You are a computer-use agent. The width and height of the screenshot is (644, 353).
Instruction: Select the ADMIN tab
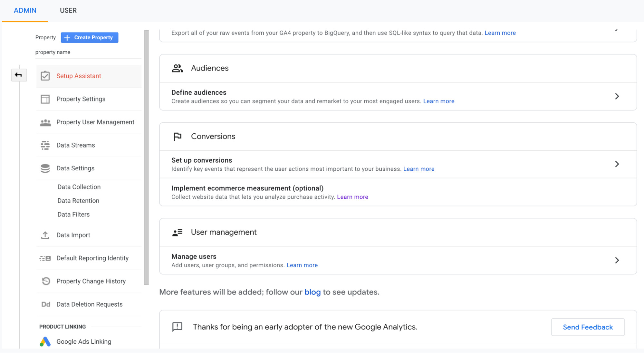24,10
